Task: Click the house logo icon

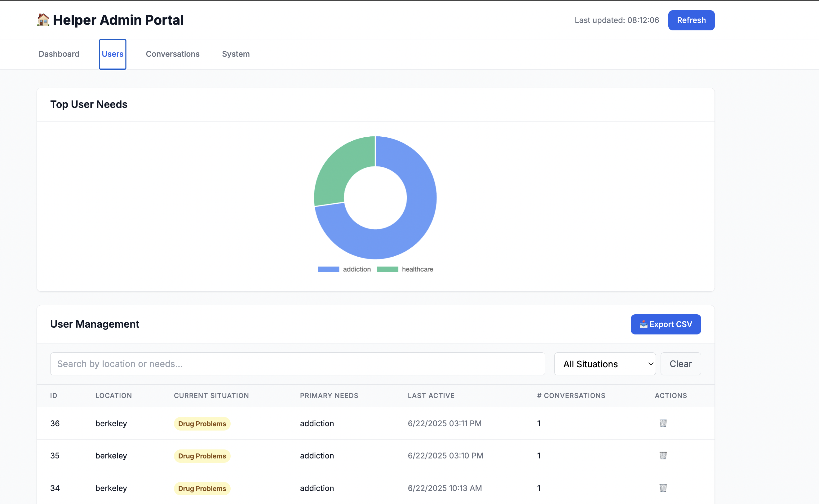Action: (x=43, y=20)
